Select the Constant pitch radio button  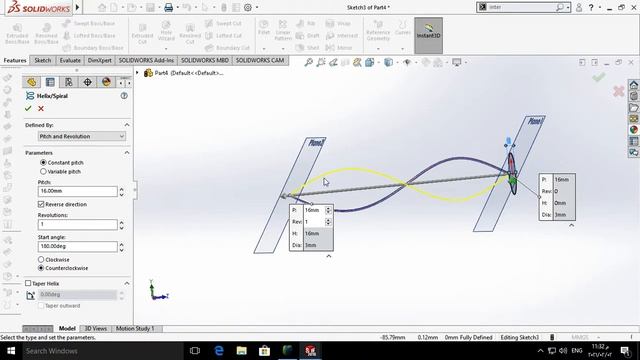(43, 162)
